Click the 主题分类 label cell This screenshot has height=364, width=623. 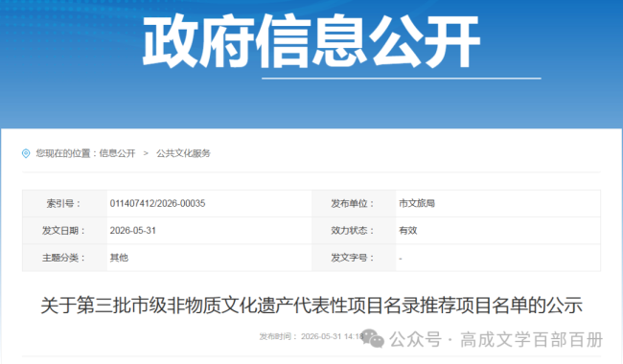tap(65, 258)
